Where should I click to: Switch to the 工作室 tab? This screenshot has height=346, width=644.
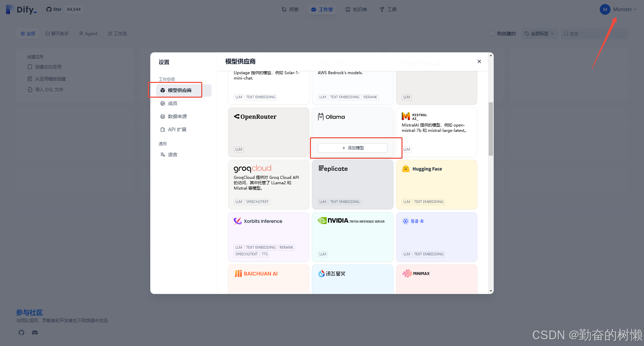[x=322, y=9]
